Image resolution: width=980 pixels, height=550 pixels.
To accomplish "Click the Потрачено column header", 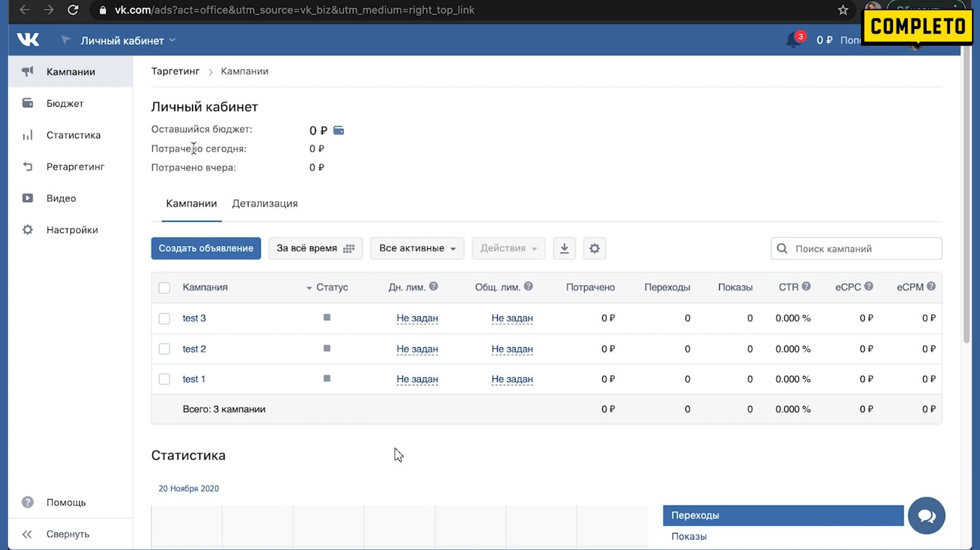I will click(x=590, y=287).
